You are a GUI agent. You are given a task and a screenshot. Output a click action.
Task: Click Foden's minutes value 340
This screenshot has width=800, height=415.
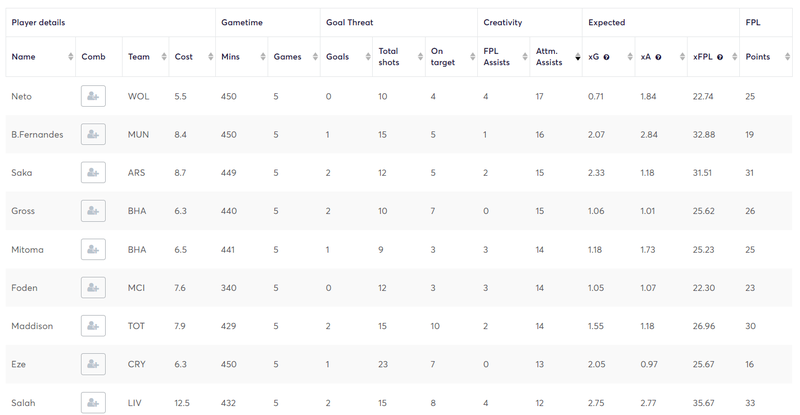click(x=229, y=288)
